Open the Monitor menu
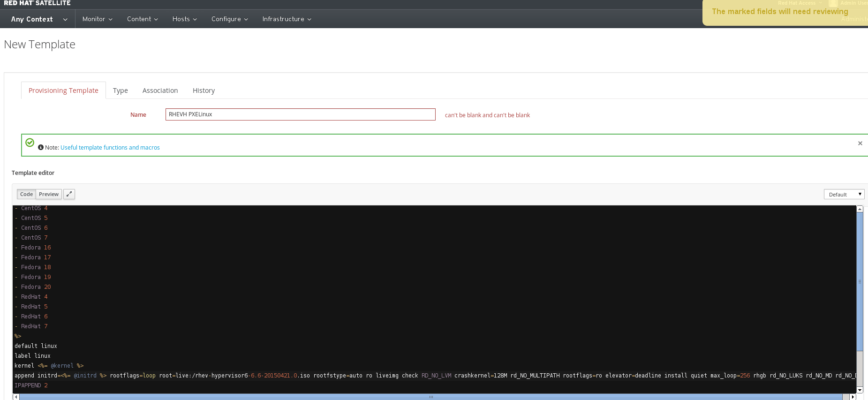Screen dimensions: 868x400 click(x=97, y=19)
